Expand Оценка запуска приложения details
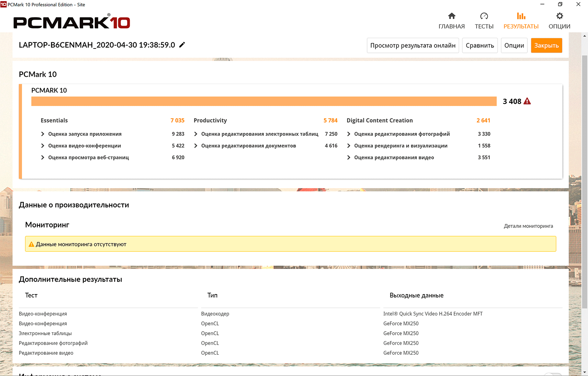The height and width of the screenshot is (376, 588). (x=43, y=134)
